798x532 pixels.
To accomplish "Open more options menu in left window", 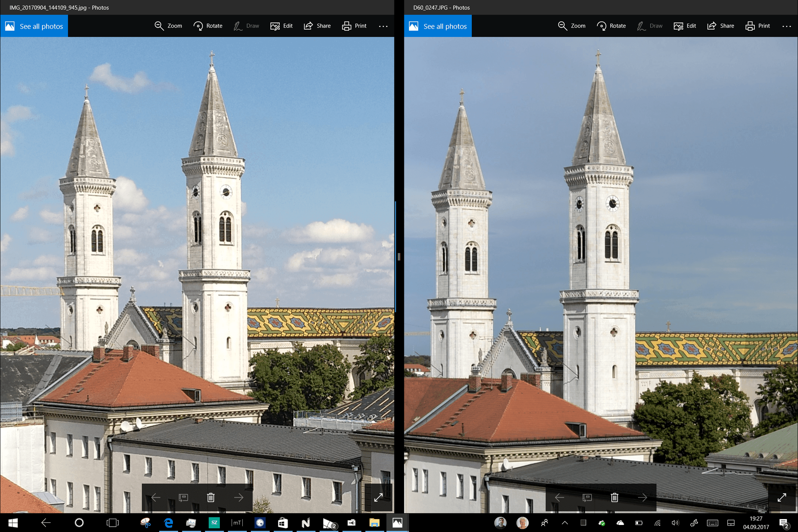I will [383, 26].
